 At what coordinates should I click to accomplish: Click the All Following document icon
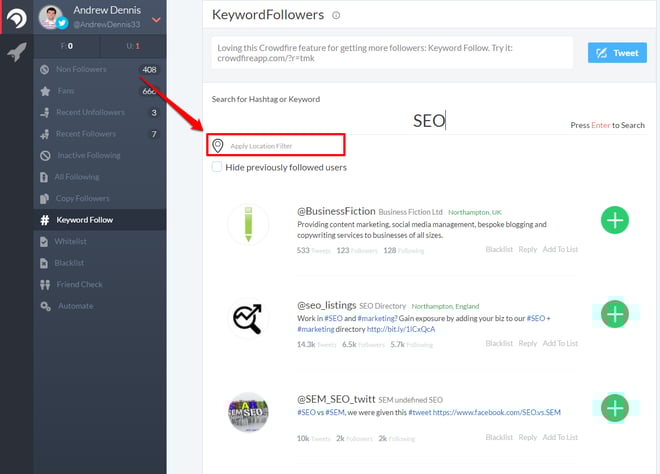(x=44, y=177)
